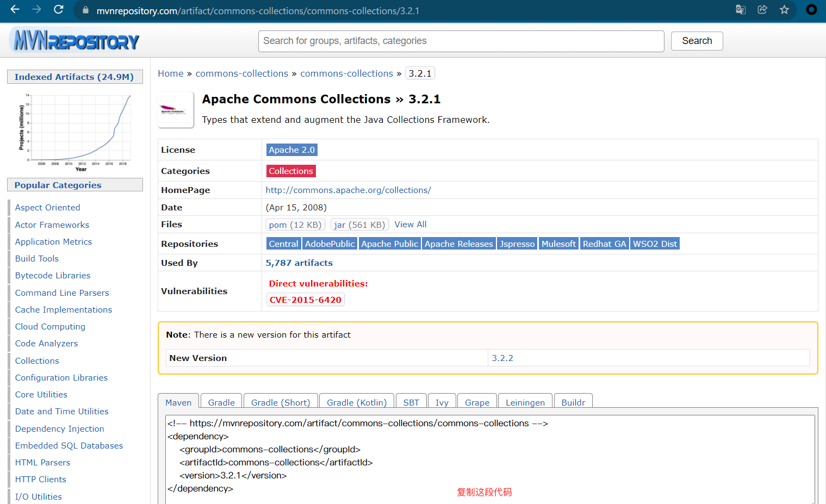826x504 pixels.
Task: Open the Redhat GA repository tag
Action: point(605,244)
